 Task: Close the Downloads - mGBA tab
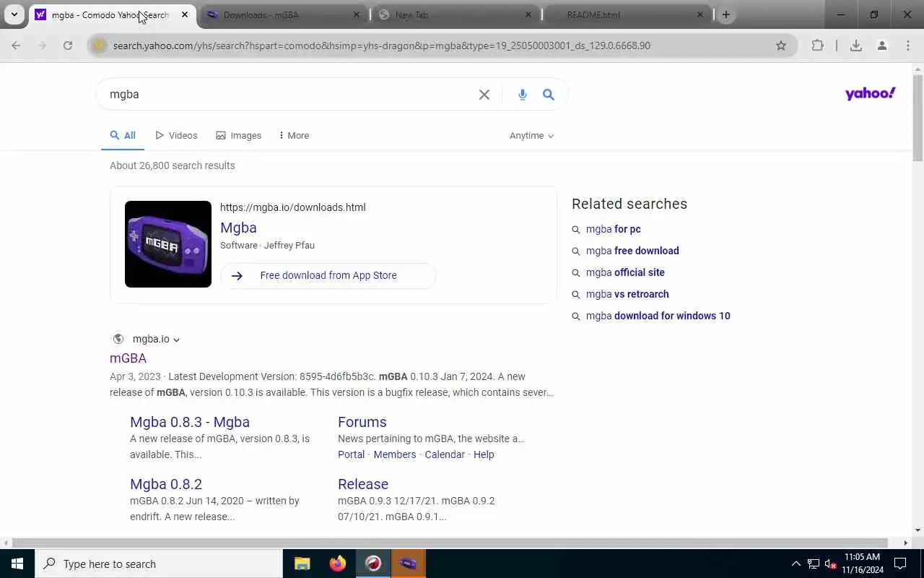coord(357,14)
